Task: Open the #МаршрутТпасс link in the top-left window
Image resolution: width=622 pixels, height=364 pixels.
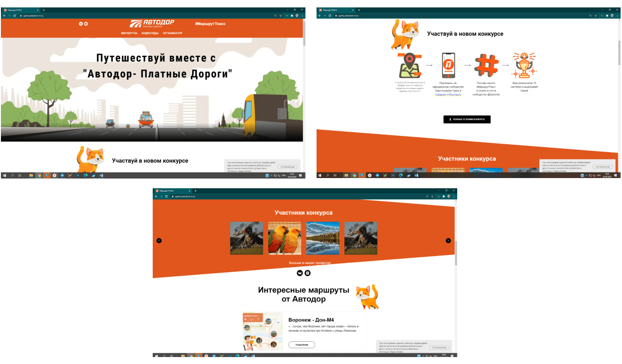Action: point(211,24)
